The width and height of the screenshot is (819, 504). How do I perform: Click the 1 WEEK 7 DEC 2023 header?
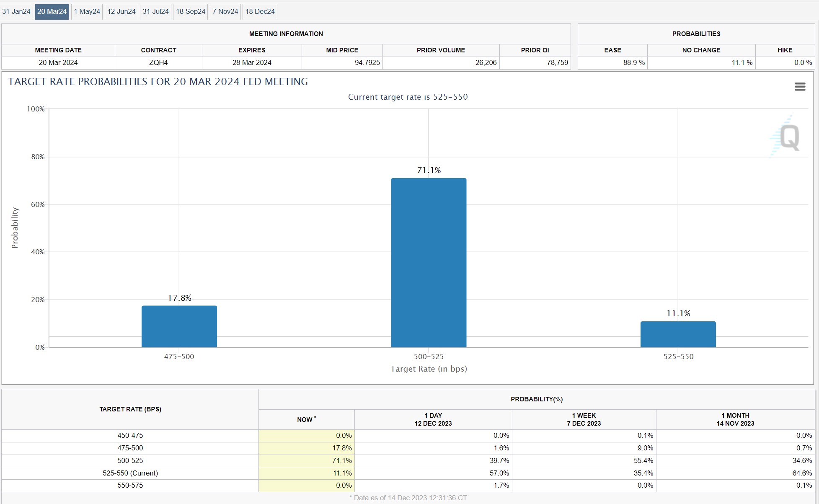584,419
